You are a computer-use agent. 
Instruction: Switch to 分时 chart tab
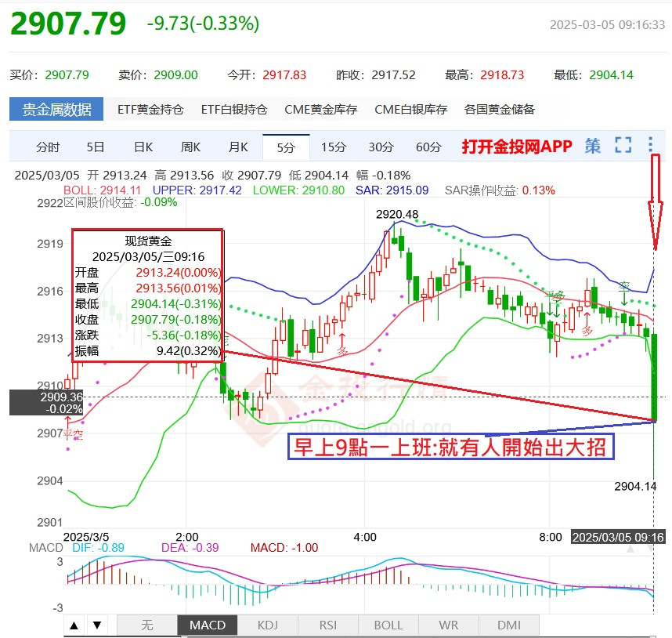click(x=48, y=147)
